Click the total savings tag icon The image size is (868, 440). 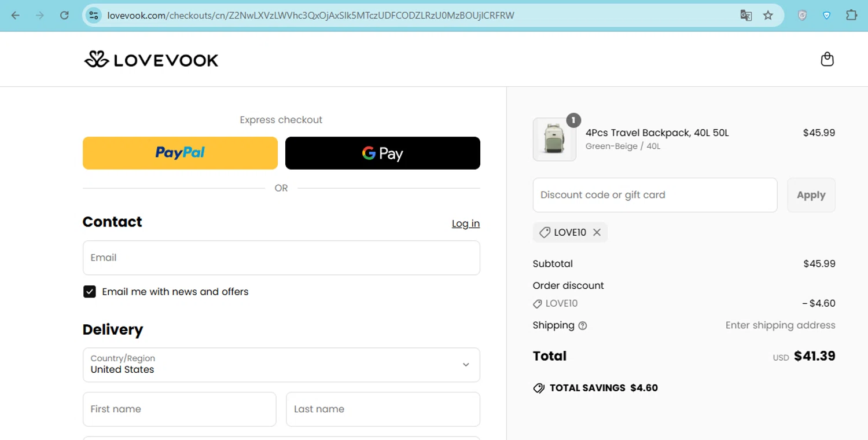pos(539,388)
